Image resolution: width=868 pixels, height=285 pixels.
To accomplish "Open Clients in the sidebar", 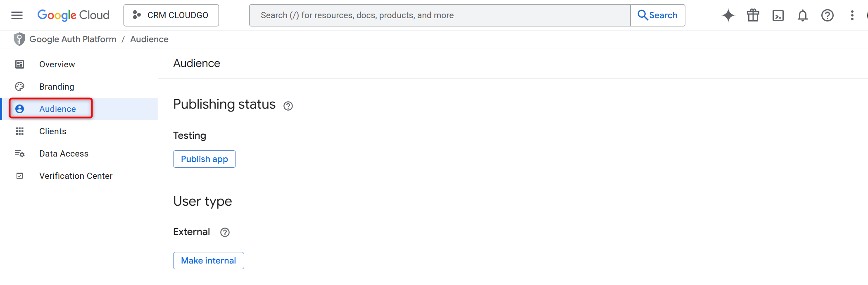I will [52, 131].
